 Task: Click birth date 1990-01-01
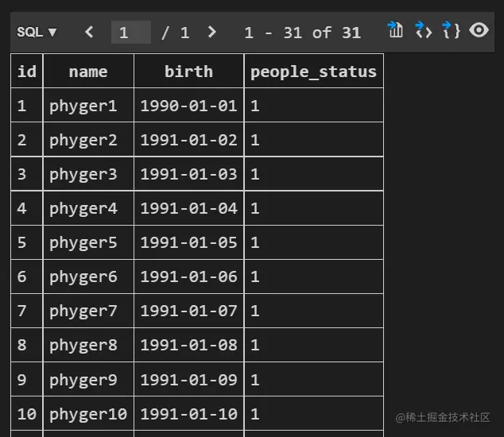188,106
